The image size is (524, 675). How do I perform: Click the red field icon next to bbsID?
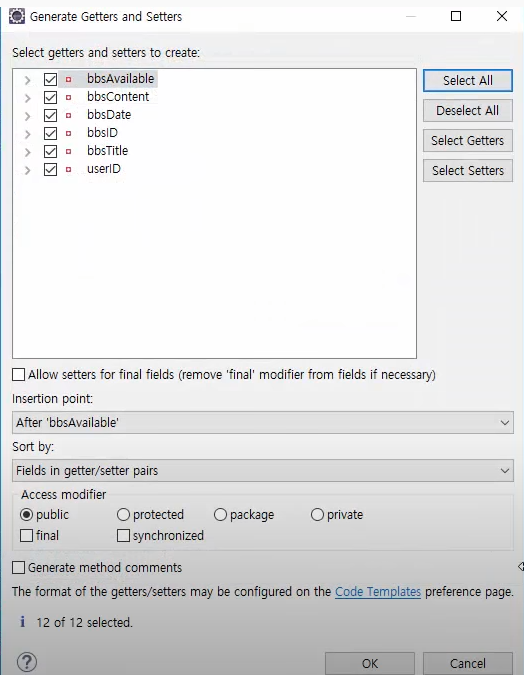pyautogui.click(x=68, y=133)
